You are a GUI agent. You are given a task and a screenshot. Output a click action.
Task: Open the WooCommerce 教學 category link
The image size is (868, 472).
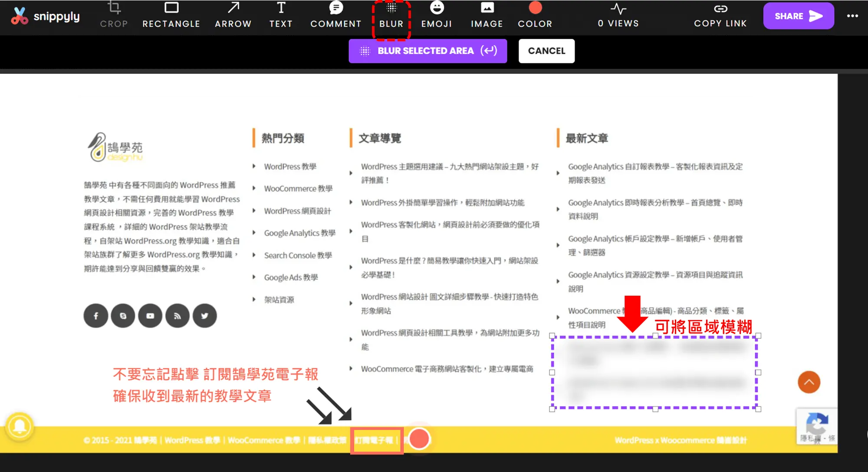coord(298,189)
